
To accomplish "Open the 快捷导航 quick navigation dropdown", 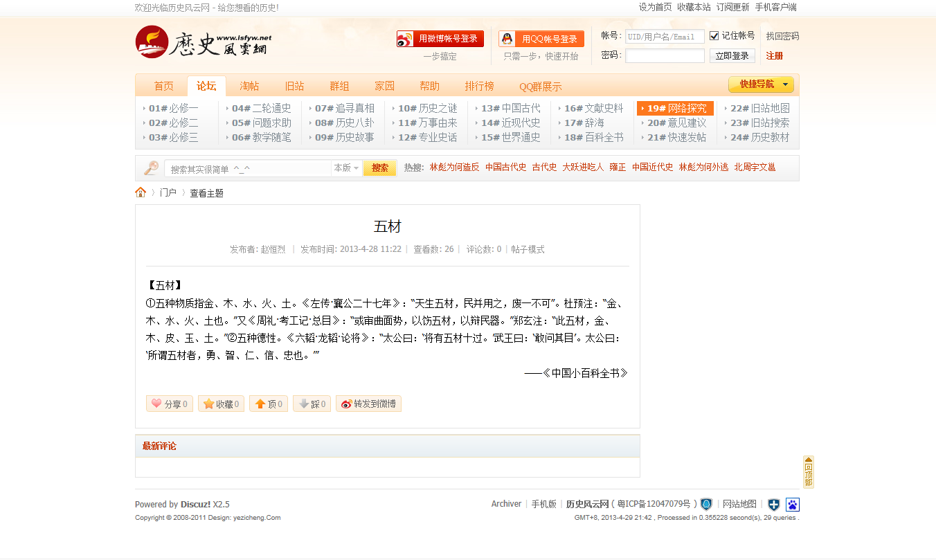I will 761,84.
